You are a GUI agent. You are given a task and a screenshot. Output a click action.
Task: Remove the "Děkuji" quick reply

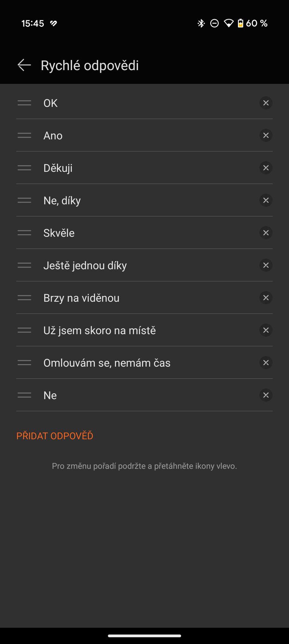click(266, 168)
